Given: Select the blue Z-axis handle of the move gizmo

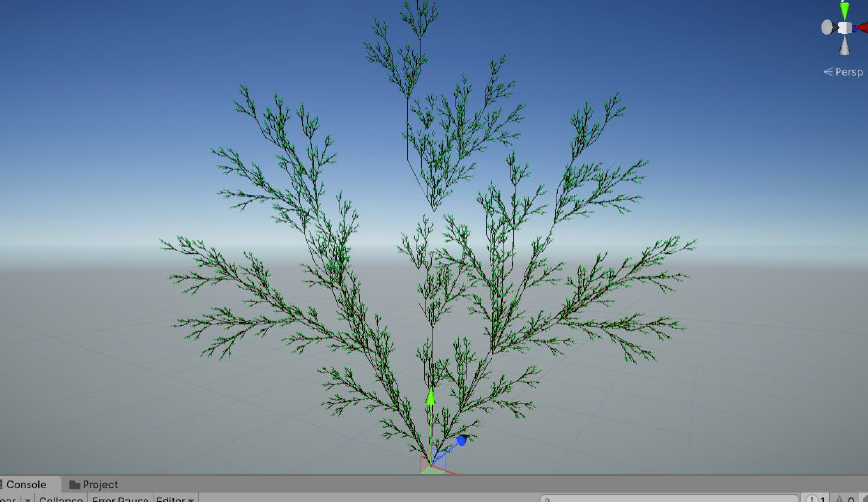Looking at the screenshot, I should [x=460, y=441].
